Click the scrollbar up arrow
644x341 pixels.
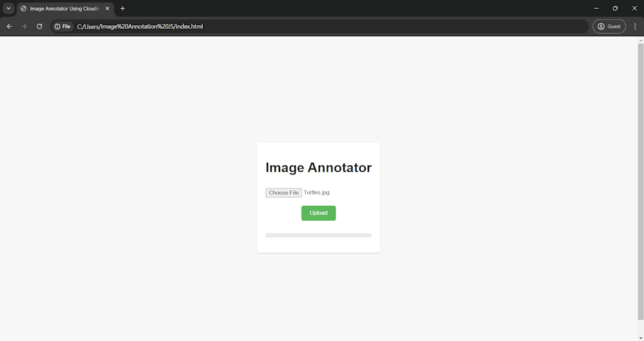point(640,41)
